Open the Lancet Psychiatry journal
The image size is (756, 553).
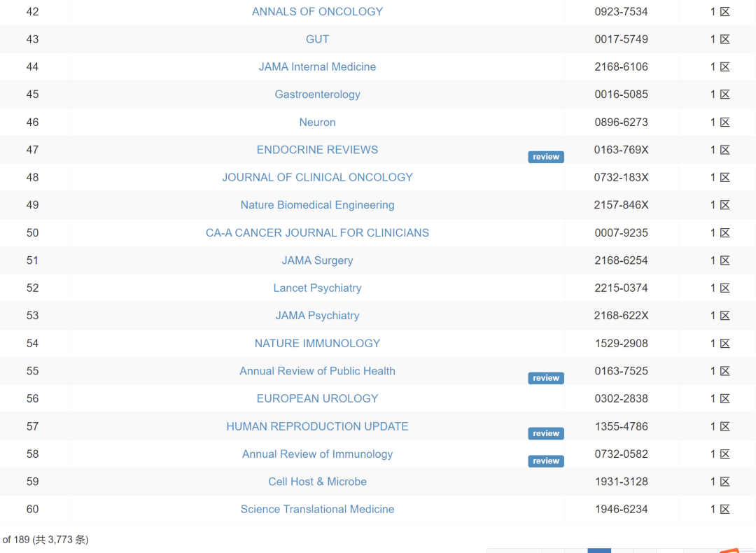pyautogui.click(x=317, y=288)
